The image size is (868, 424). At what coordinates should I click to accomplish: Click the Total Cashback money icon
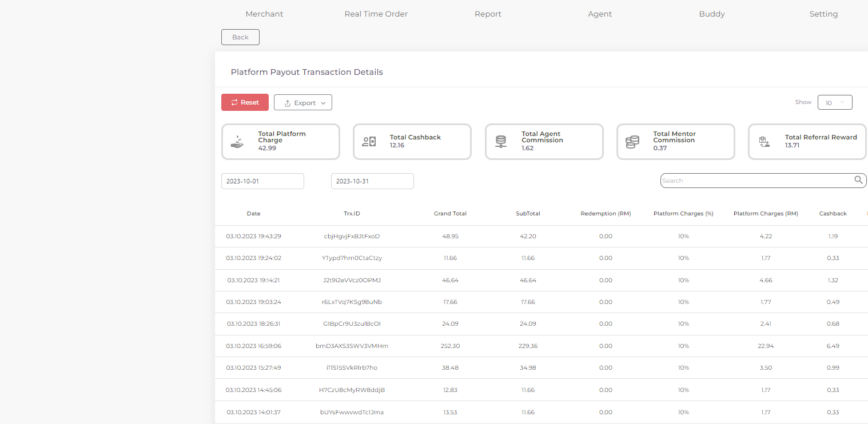369,141
